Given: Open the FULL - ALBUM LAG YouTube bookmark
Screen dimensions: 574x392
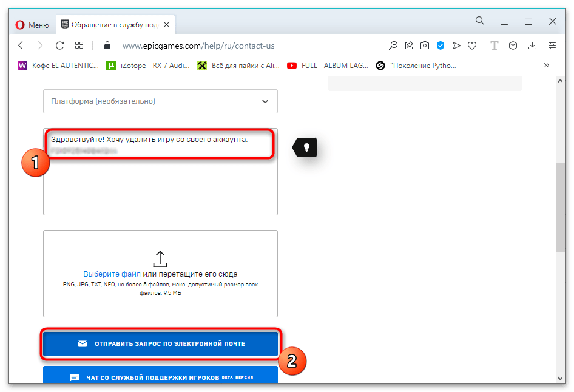Looking at the screenshot, I should point(328,66).
